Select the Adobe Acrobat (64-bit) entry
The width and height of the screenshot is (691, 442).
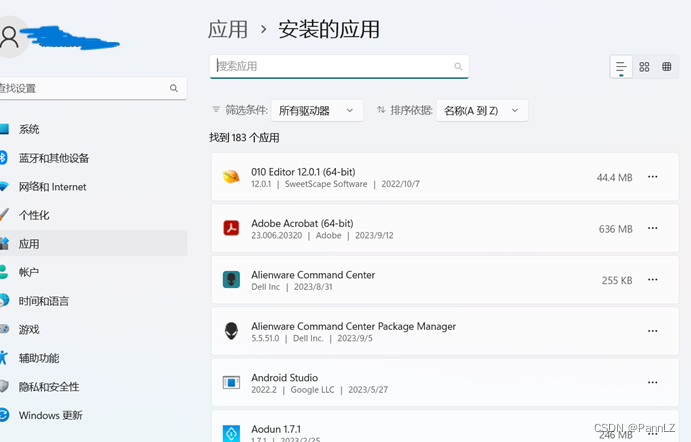pos(445,228)
